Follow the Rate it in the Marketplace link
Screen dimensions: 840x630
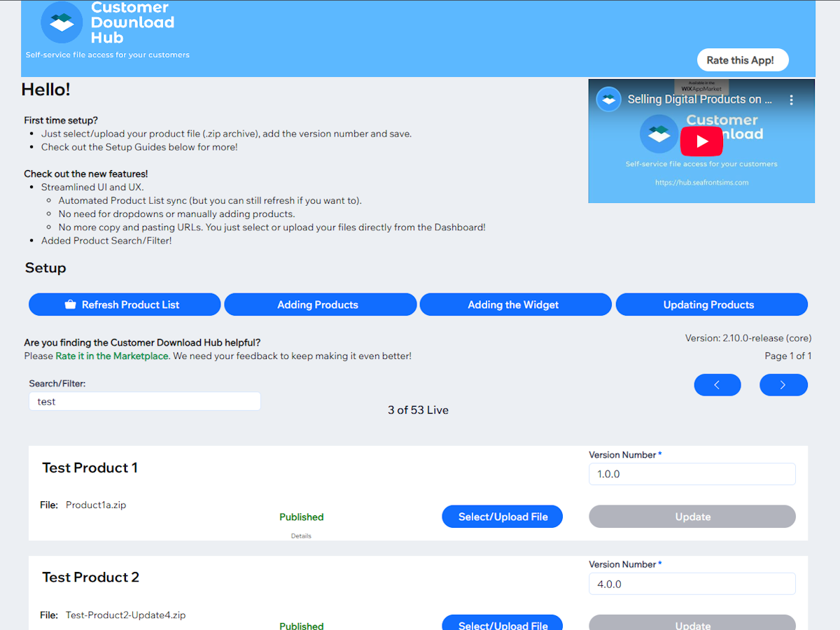112,356
